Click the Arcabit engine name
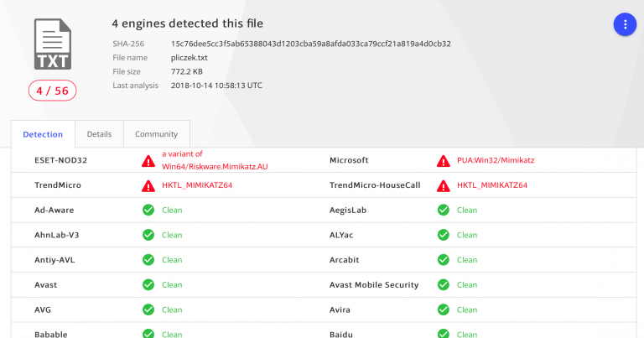 click(344, 260)
